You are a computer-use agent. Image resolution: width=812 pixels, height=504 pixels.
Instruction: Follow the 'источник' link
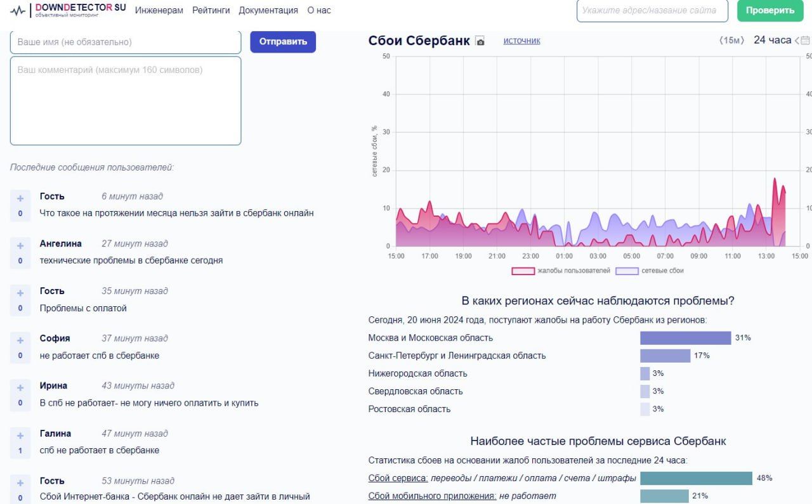click(521, 41)
